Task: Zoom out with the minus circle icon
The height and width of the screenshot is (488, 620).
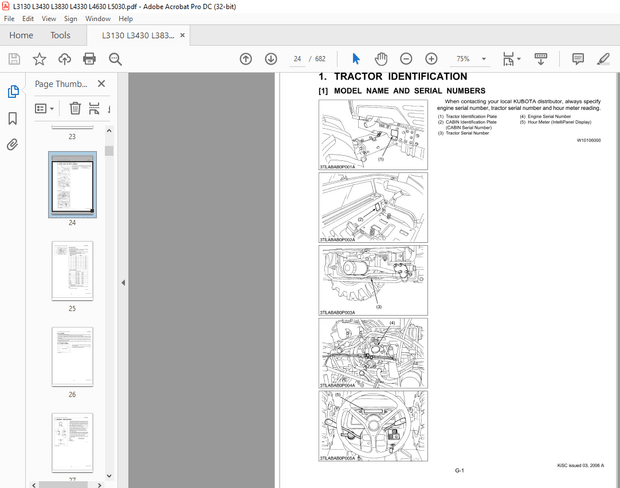Action: [x=406, y=59]
